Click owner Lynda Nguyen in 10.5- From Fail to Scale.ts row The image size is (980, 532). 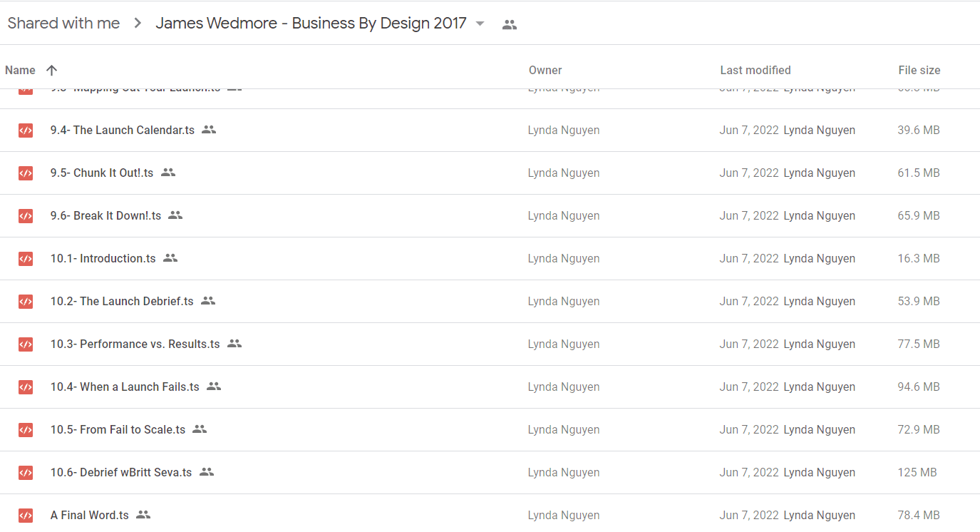point(564,429)
